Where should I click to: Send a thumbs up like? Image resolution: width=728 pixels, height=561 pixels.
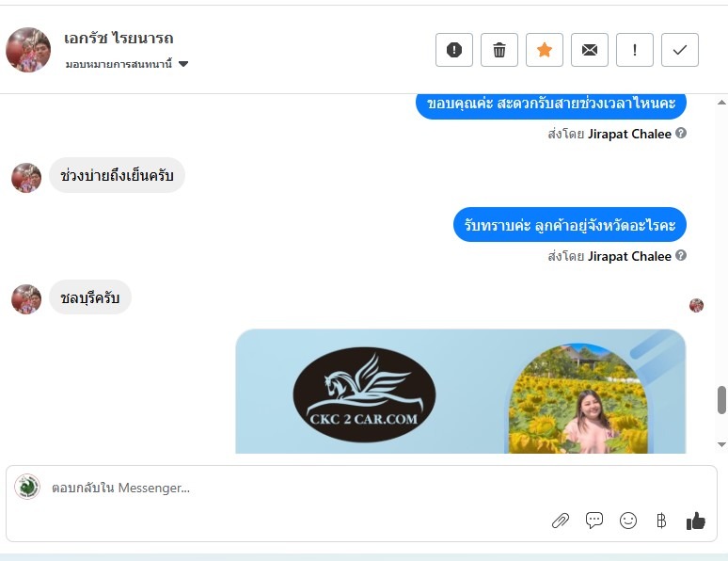(x=695, y=521)
